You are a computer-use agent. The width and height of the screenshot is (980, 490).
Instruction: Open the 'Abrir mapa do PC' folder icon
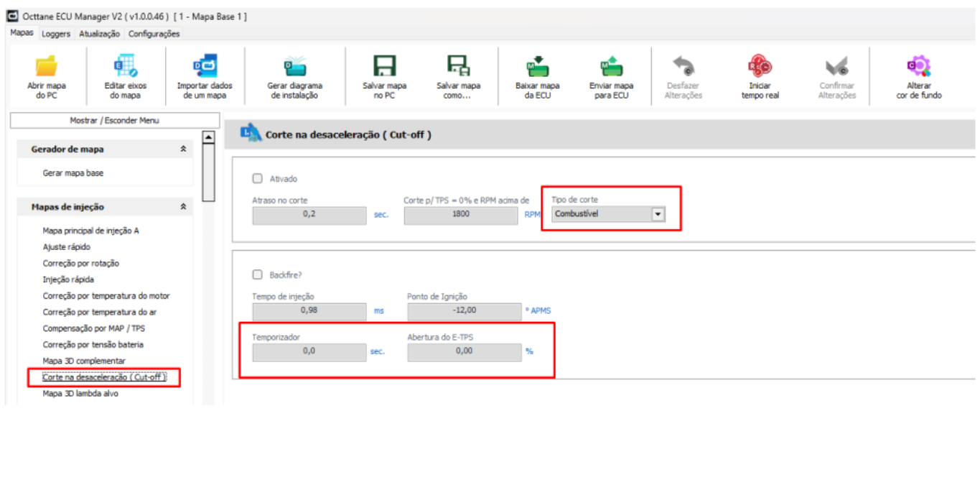(x=46, y=67)
